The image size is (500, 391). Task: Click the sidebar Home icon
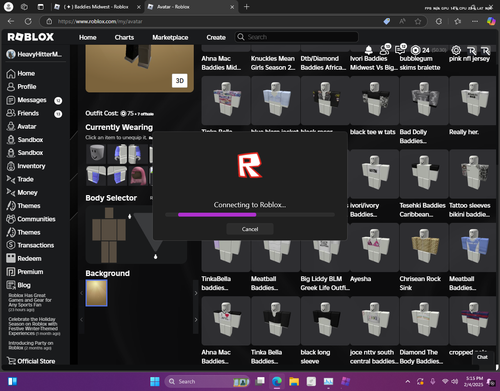[11, 74]
